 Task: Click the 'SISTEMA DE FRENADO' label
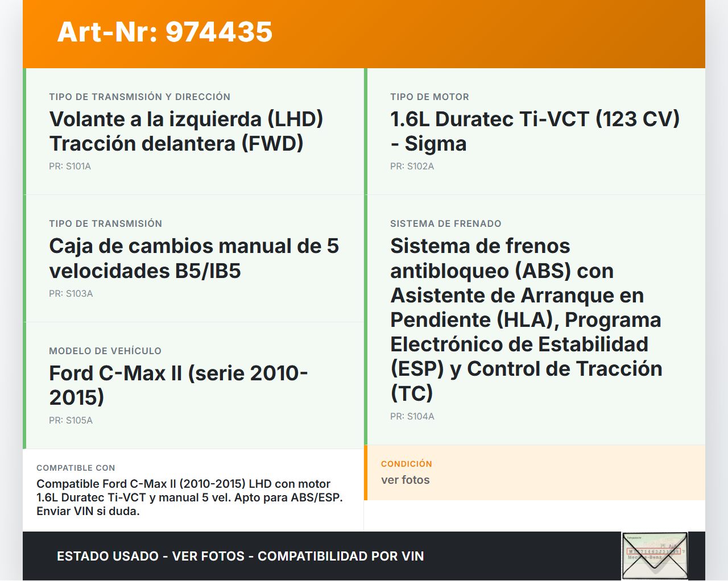[446, 224]
